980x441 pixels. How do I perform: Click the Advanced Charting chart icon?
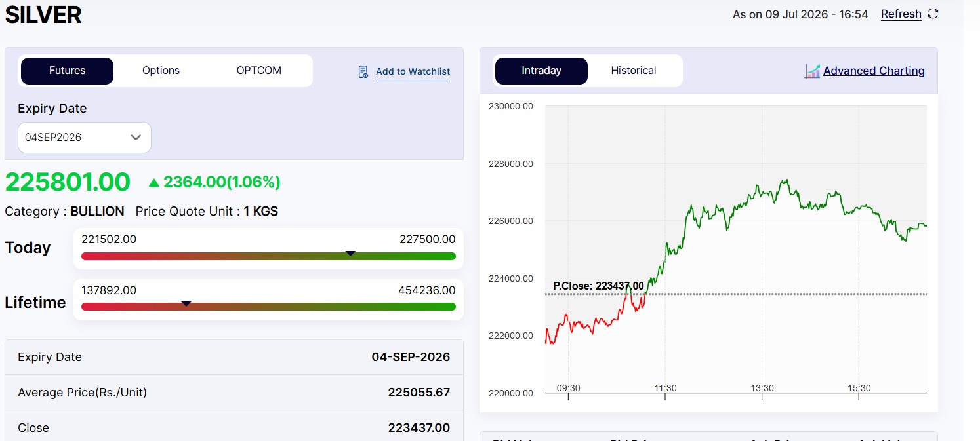[812, 71]
